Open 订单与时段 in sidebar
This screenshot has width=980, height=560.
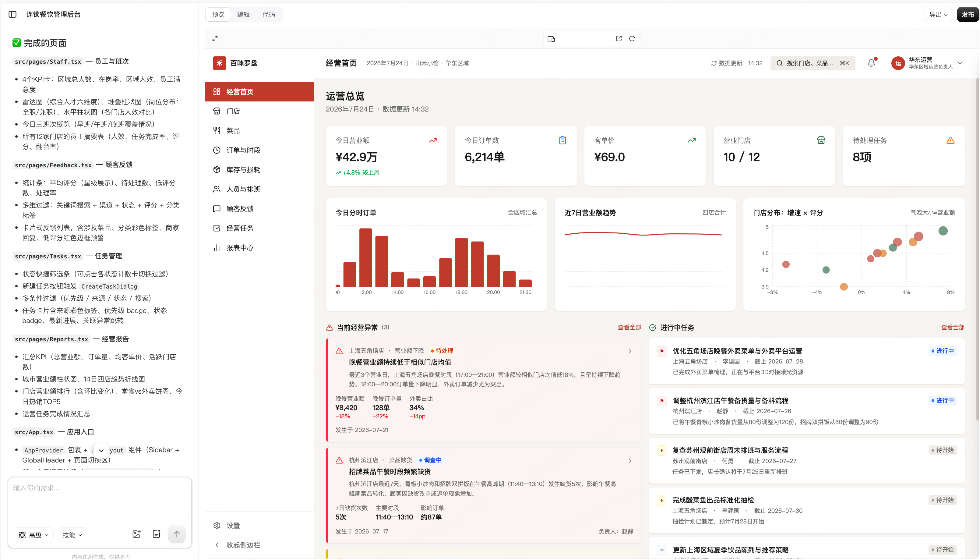click(259, 151)
